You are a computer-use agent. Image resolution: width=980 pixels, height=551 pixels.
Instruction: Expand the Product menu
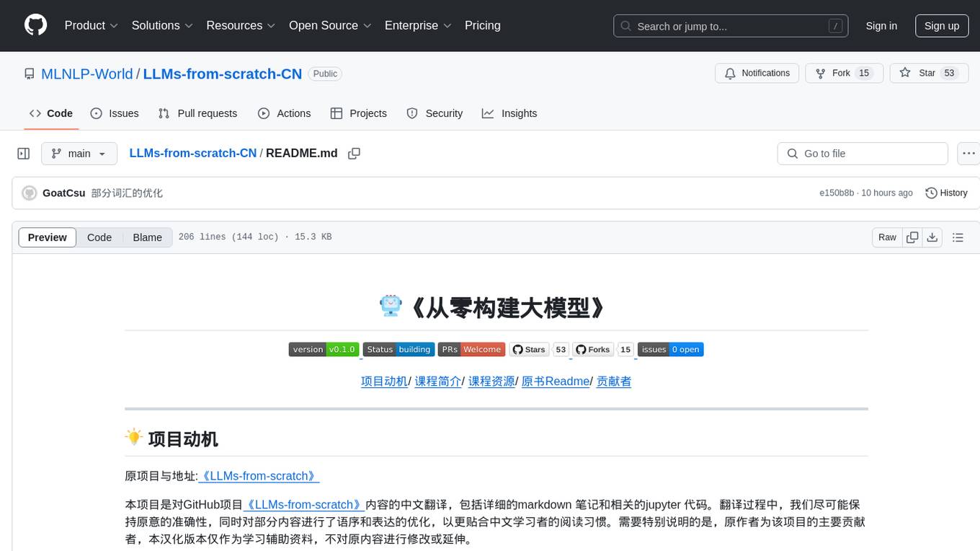click(x=92, y=25)
